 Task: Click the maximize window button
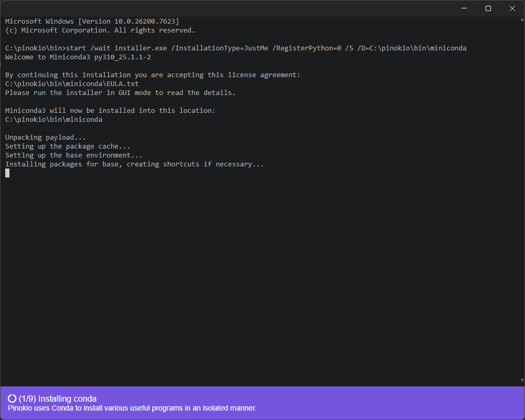tap(488, 8)
